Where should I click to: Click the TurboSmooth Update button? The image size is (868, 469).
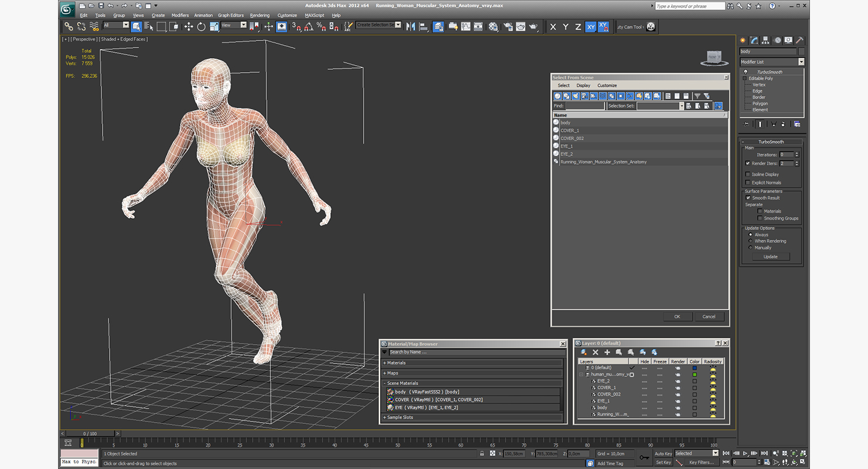click(x=771, y=257)
